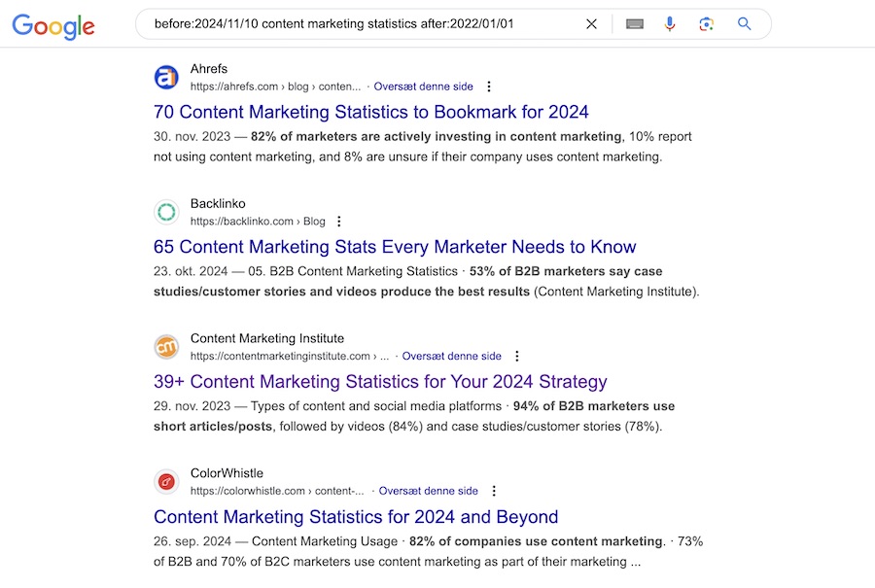Clear the search query with the X icon
This screenshot has width=875, height=588.
coord(591,23)
